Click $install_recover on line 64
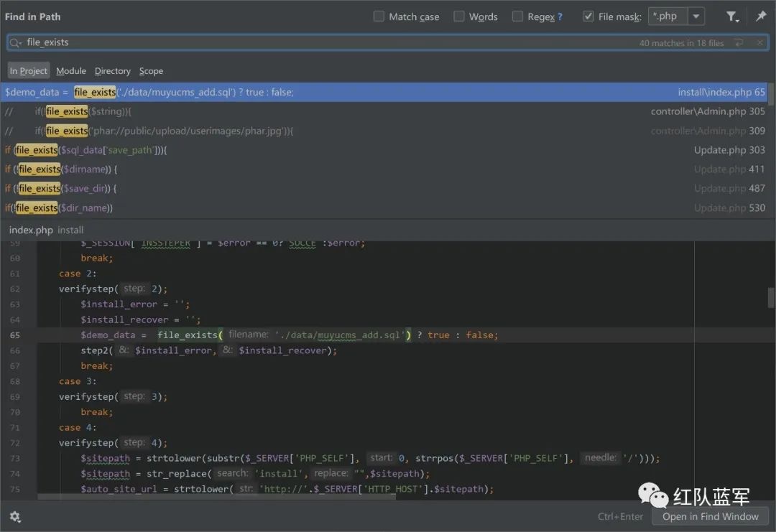Viewport: 776px width, 532px height. [124, 320]
